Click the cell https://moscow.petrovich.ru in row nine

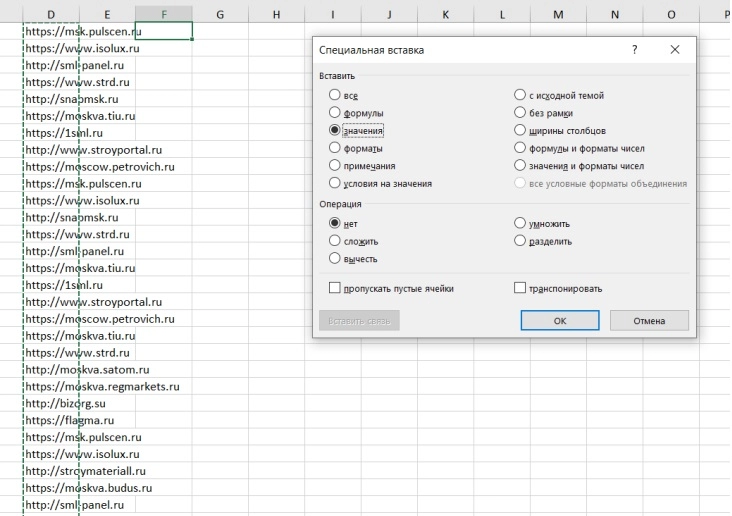click(x=51, y=167)
